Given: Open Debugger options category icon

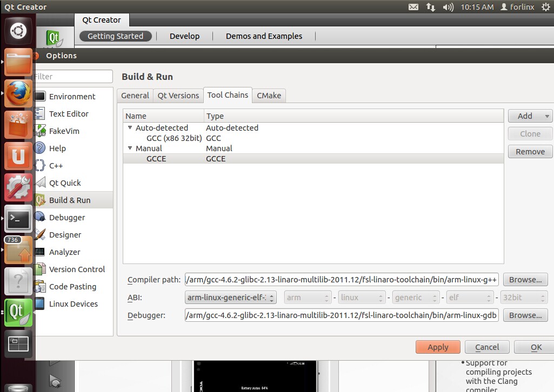Looking at the screenshot, I should (40, 217).
